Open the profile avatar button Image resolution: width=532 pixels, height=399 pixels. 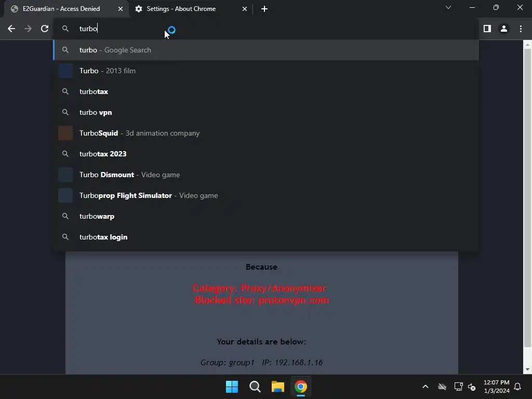(504, 29)
